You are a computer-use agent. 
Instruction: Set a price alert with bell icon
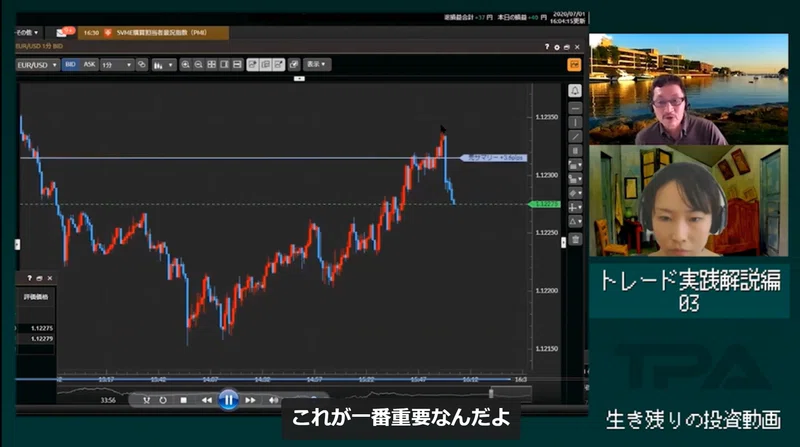click(x=575, y=91)
